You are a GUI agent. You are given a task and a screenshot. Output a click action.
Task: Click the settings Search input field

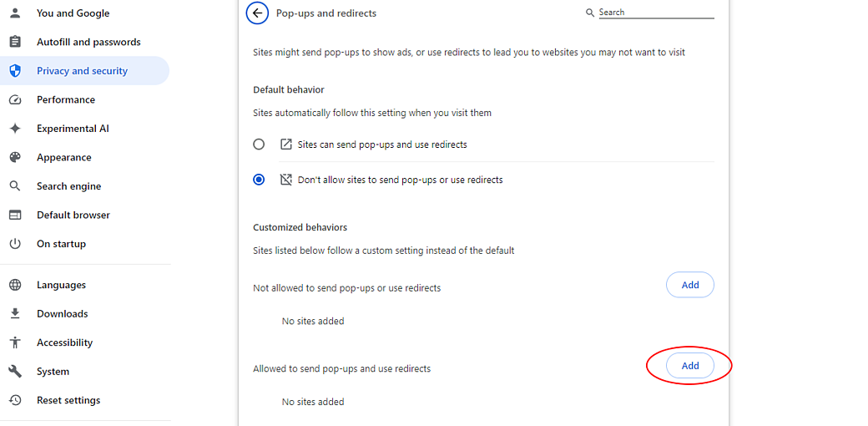(656, 13)
